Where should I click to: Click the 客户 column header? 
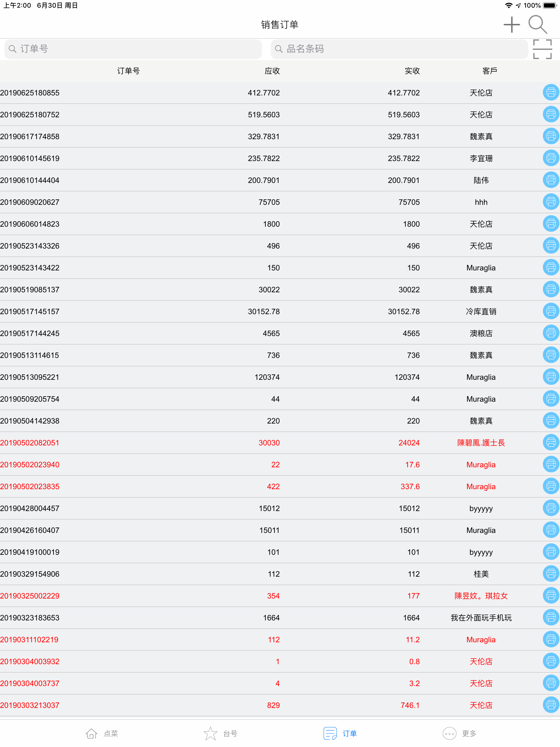[x=489, y=71]
